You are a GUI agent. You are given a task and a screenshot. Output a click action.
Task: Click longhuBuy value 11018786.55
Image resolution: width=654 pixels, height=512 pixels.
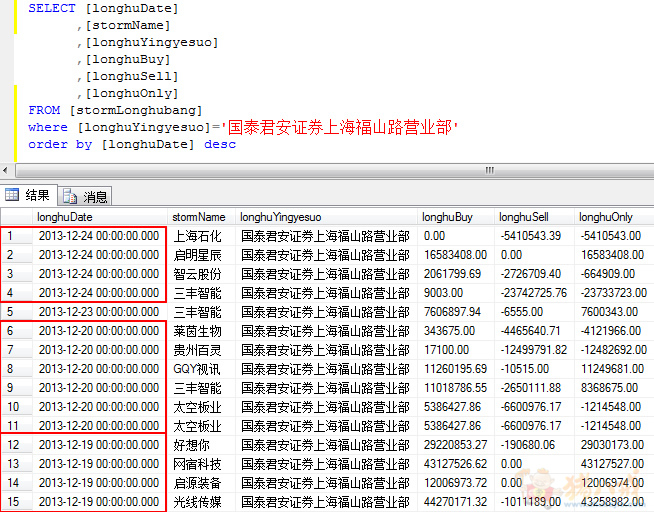coord(455,388)
